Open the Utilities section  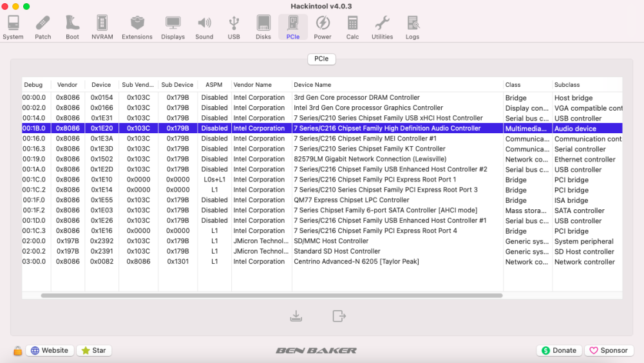tap(383, 28)
